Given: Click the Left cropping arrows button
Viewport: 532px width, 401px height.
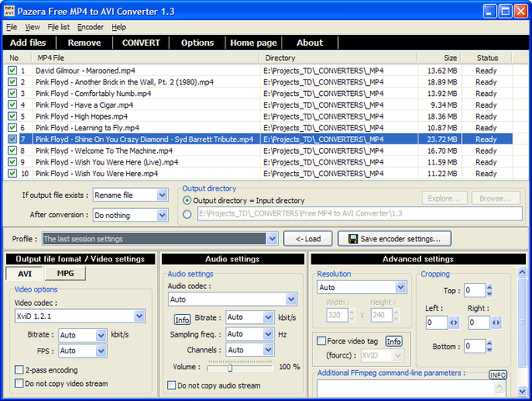Looking at the screenshot, I should [453, 322].
